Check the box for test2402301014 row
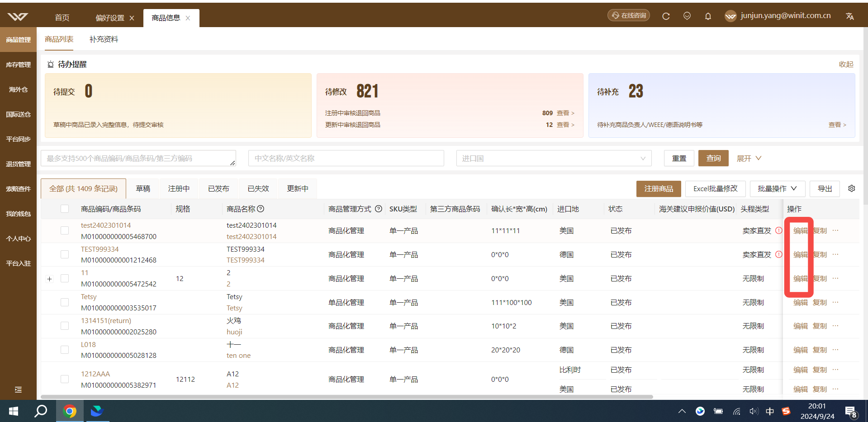 point(65,230)
